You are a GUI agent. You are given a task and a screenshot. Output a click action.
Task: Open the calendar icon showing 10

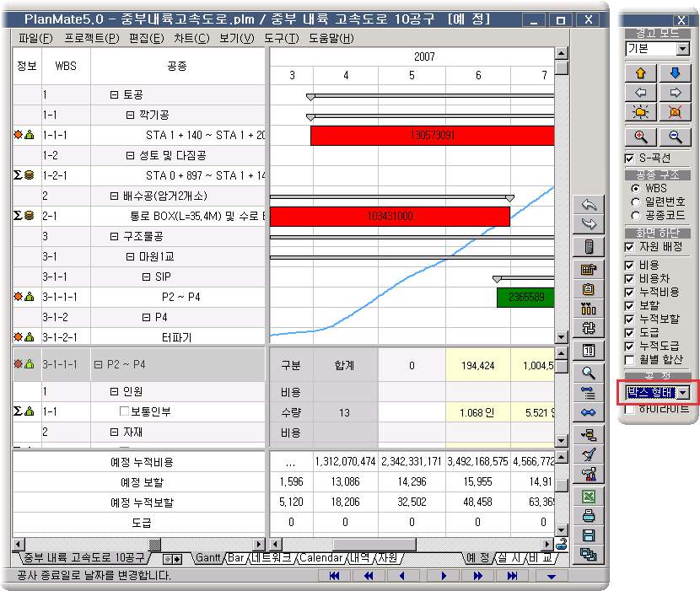589,350
